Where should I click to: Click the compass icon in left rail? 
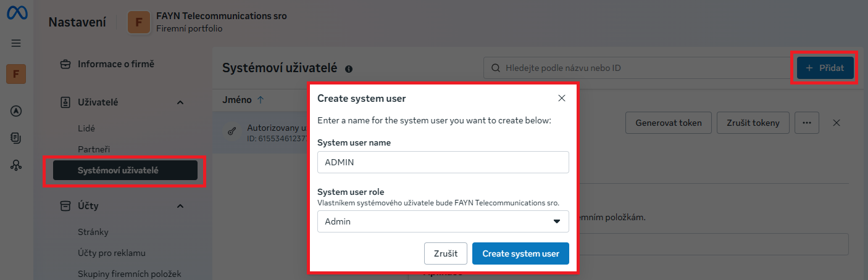click(16, 111)
